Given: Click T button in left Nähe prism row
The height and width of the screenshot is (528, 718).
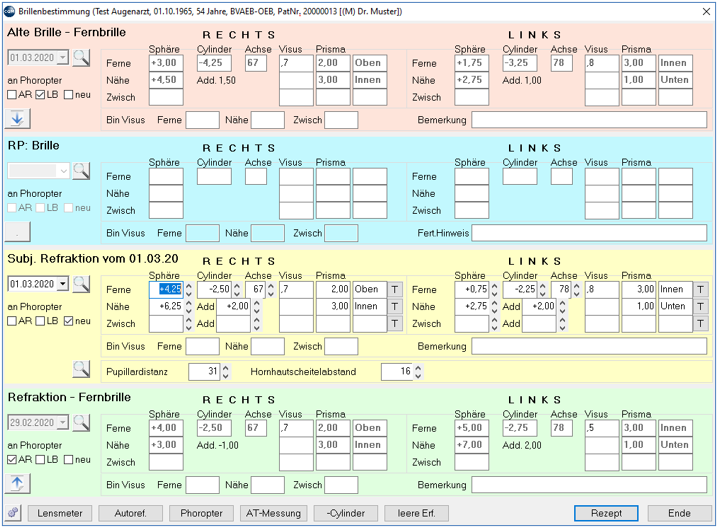Looking at the screenshot, I should pyautogui.click(x=700, y=306).
